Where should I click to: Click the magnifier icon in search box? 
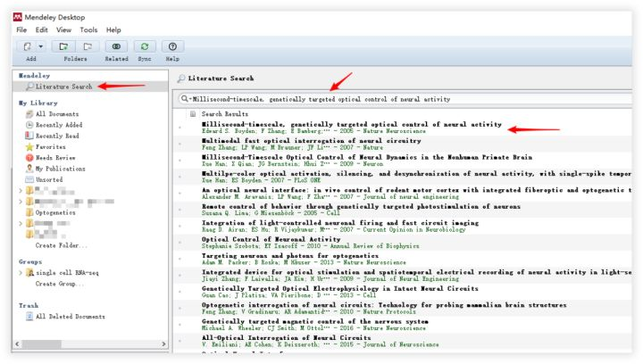point(185,99)
